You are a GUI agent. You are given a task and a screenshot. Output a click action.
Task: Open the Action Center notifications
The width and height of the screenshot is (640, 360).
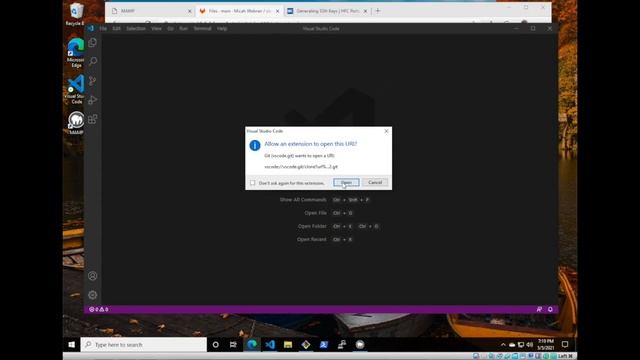[x=565, y=344]
